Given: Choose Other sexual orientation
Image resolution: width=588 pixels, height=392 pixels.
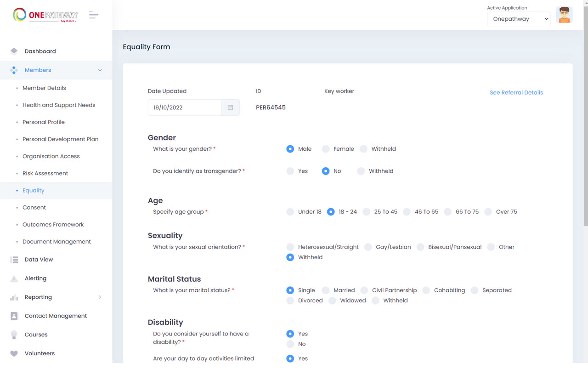Looking at the screenshot, I should click(491, 247).
